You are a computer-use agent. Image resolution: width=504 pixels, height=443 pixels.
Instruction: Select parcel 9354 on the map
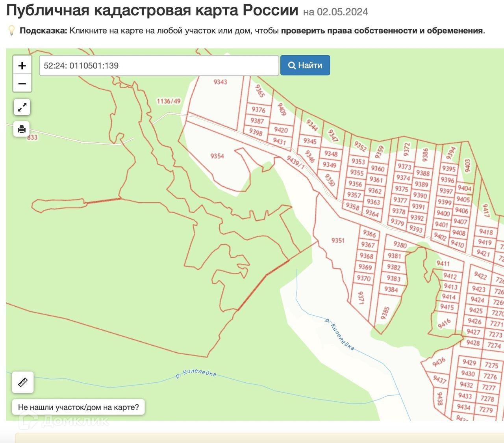217,156
